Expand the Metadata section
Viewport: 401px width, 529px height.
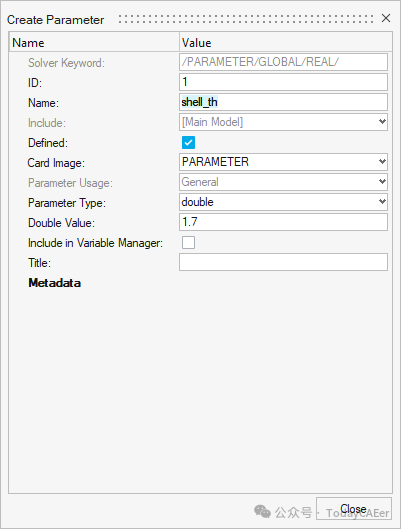[54, 283]
